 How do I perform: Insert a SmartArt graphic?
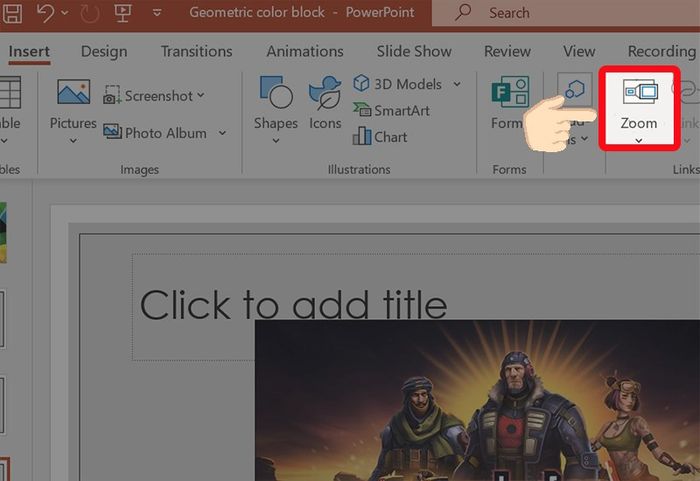(x=392, y=110)
